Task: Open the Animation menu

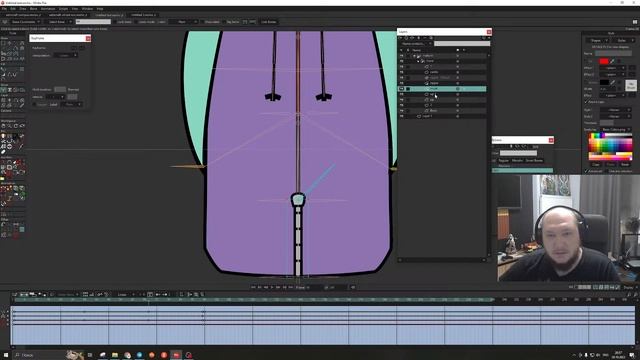Action: (48, 9)
